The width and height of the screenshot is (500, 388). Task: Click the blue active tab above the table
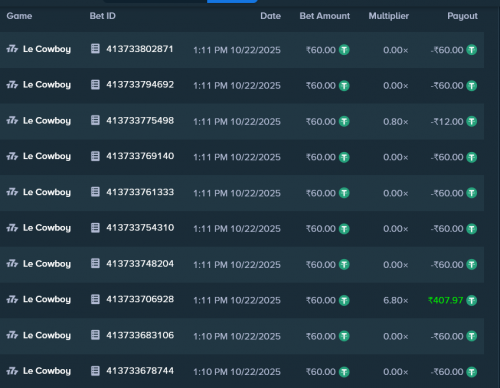[232, 1]
